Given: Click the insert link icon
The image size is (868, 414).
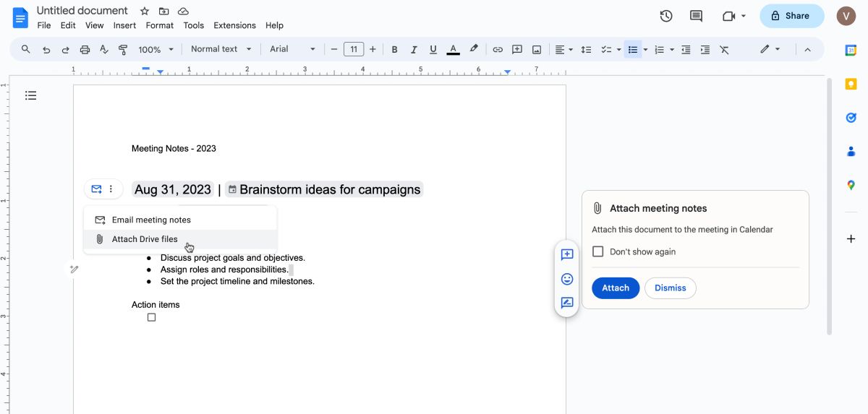Looking at the screenshot, I should click(x=498, y=49).
